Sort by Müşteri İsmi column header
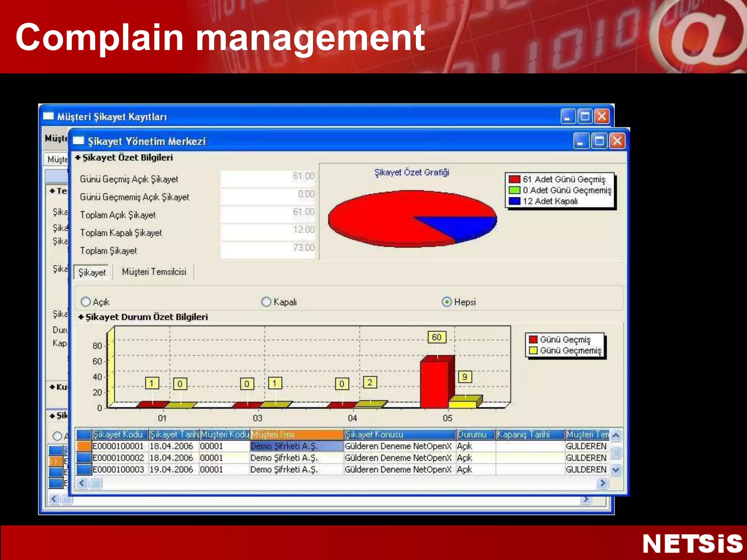 [x=297, y=434]
